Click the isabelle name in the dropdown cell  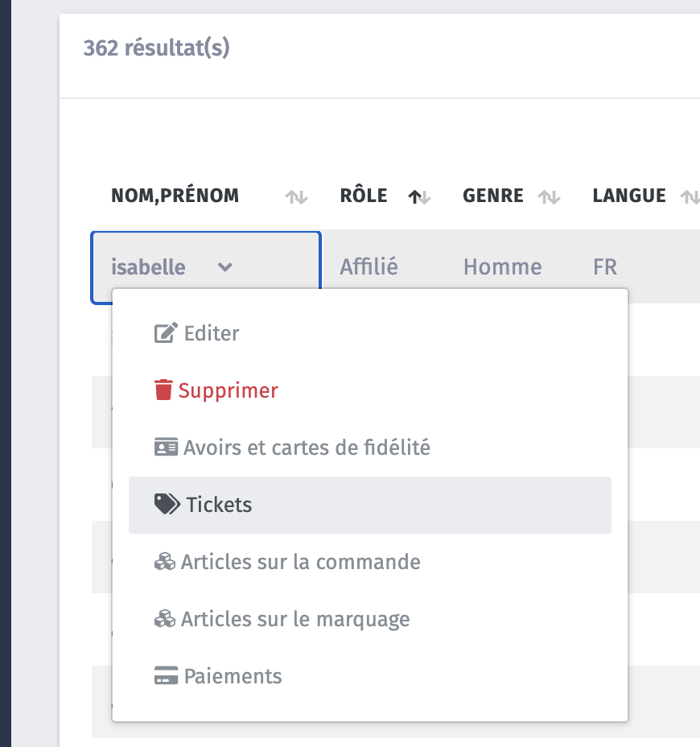[x=148, y=267]
